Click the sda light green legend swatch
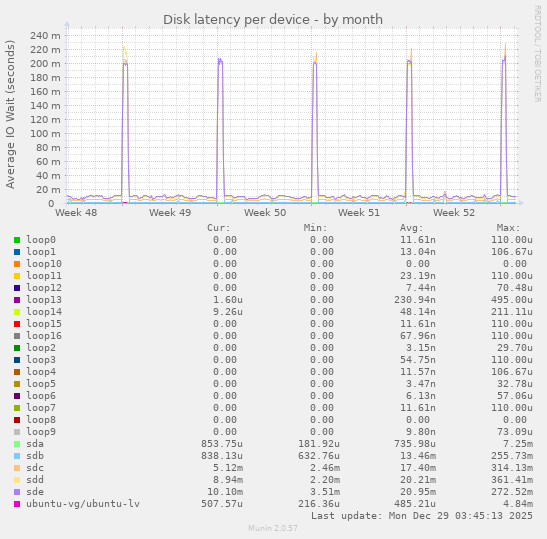Viewport: 547px width, 539px height. point(17,444)
